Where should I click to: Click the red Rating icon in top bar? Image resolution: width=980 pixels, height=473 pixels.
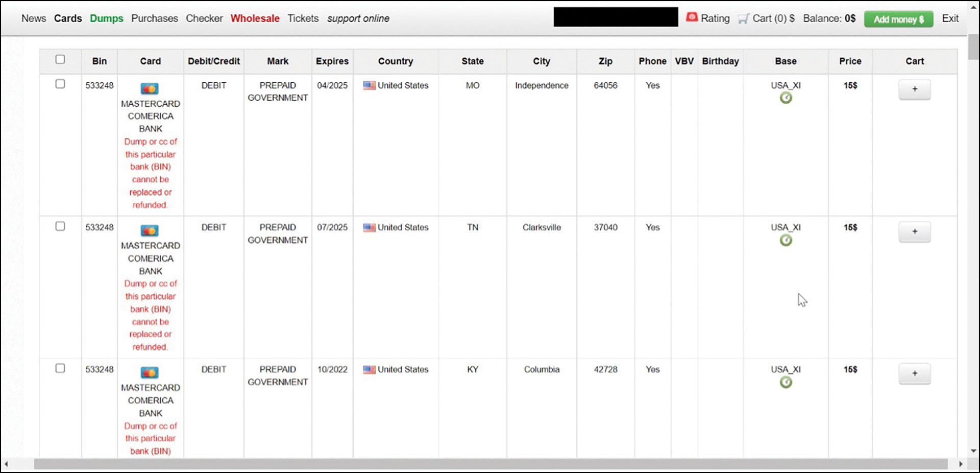click(692, 17)
